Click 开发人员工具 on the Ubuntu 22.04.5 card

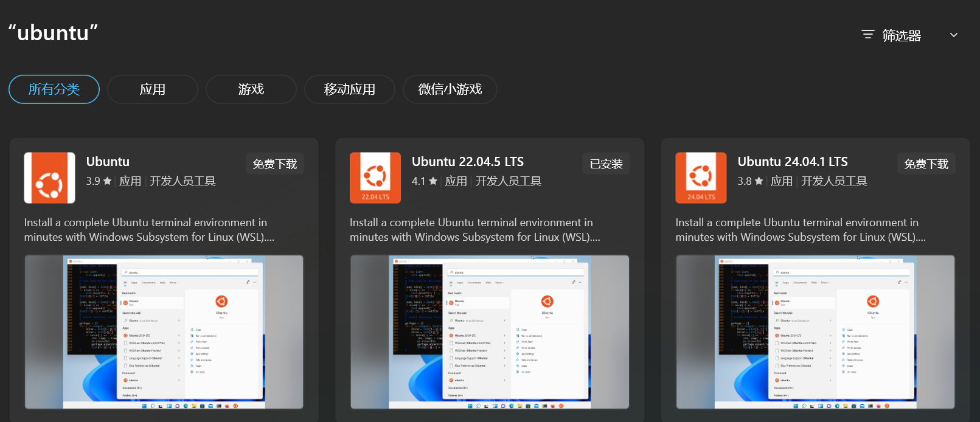point(509,181)
